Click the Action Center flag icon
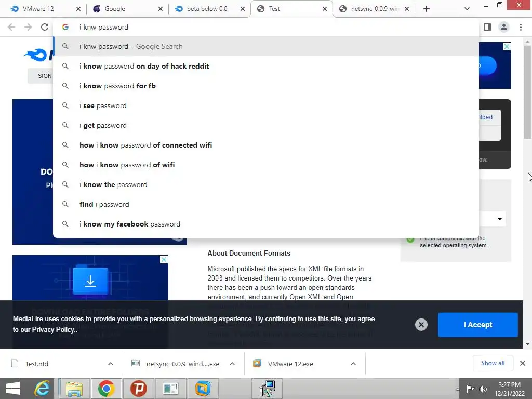Viewport: 532px width, 399px height. [x=470, y=389]
